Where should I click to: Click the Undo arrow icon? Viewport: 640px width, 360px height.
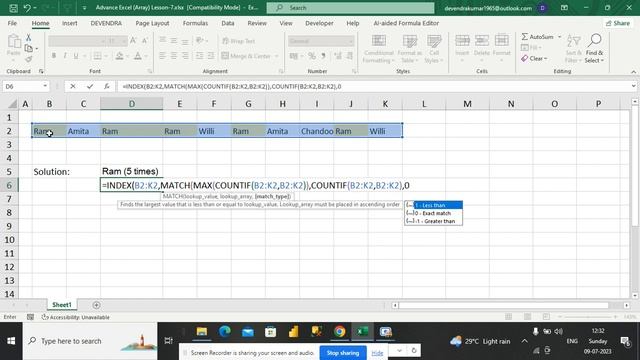click(x=27, y=8)
